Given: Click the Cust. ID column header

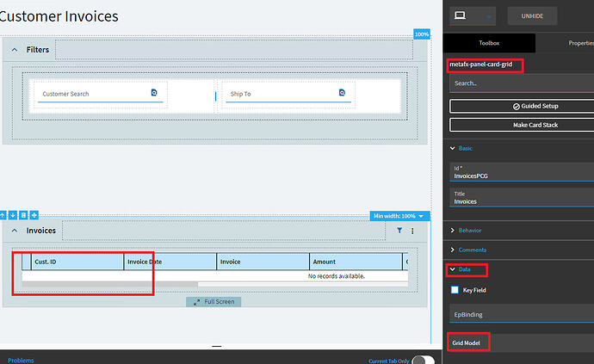Looking at the screenshot, I should (x=77, y=262).
